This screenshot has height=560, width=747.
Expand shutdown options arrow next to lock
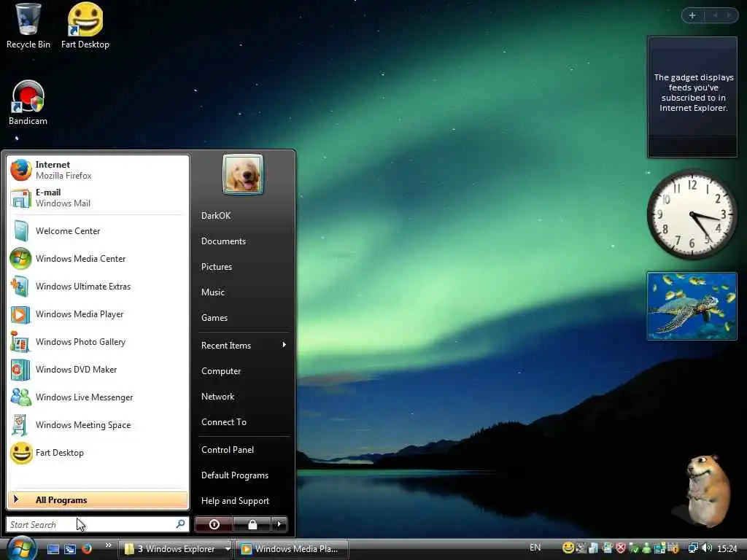click(279, 524)
